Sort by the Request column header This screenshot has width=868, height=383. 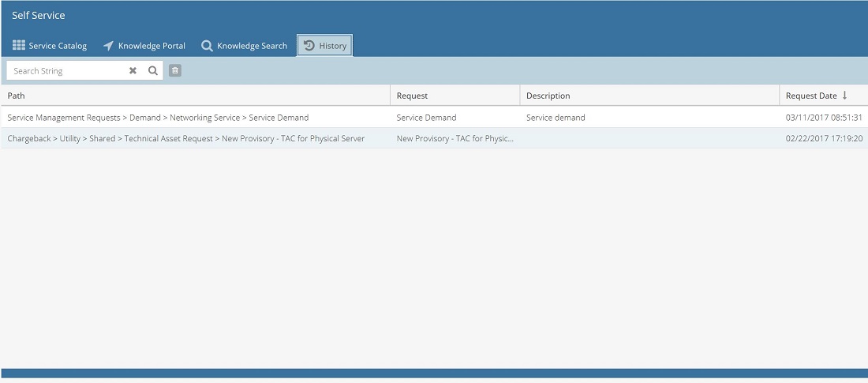(x=412, y=96)
